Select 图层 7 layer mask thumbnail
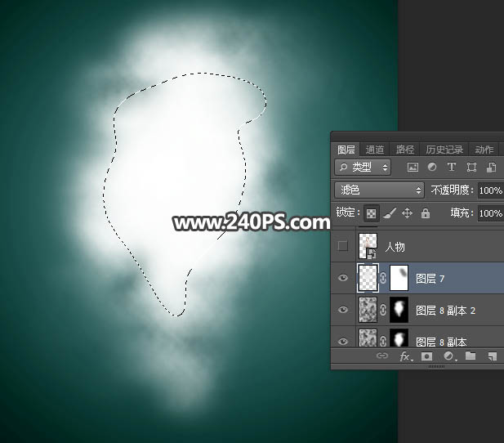 (399, 278)
